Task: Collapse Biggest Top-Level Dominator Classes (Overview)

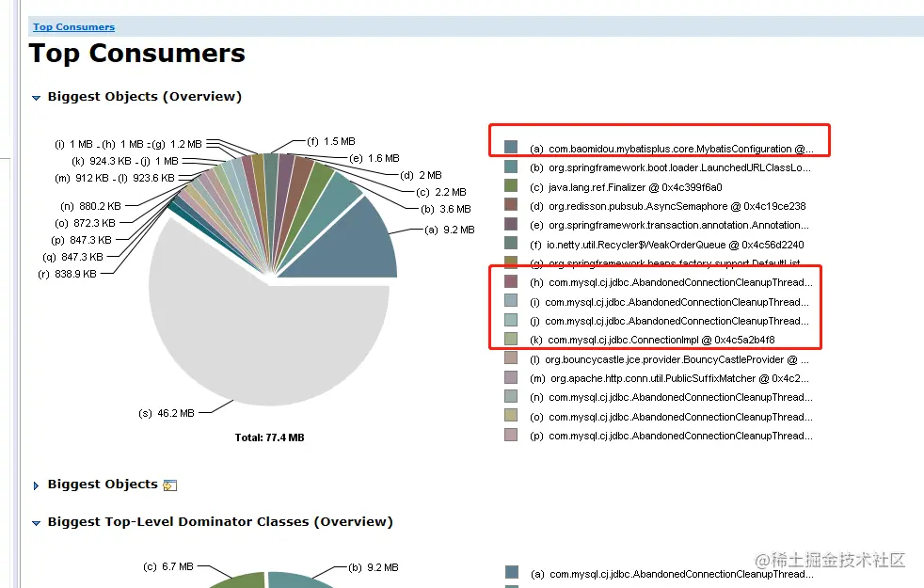Action: (x=36, y=523)
